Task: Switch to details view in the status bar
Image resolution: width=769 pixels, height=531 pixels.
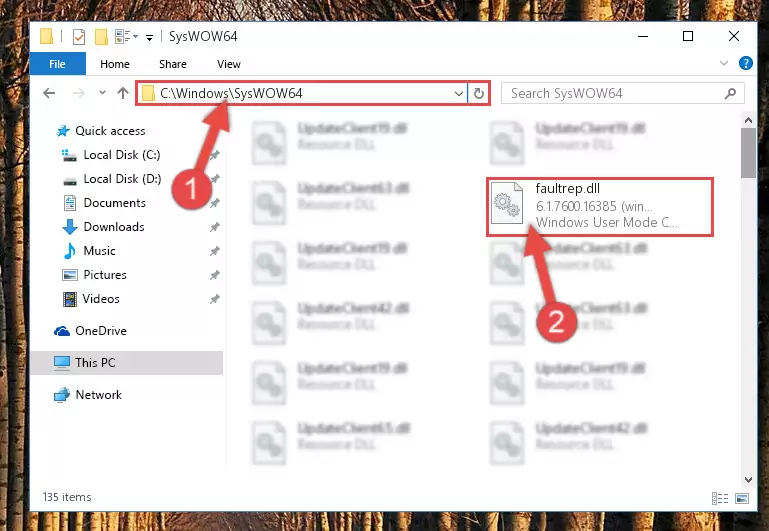Action: click(719, 499)
